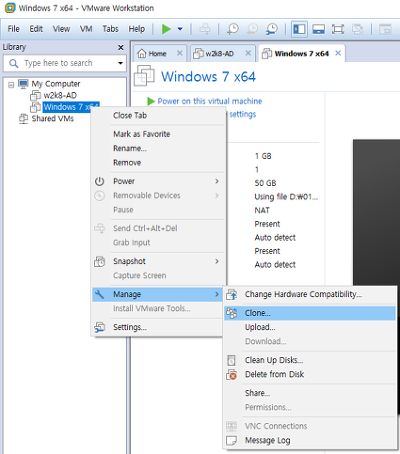This screenshot has height=454, width=400.
Task: Select Shared VMs in the library tree
Action: coord(53,118)
